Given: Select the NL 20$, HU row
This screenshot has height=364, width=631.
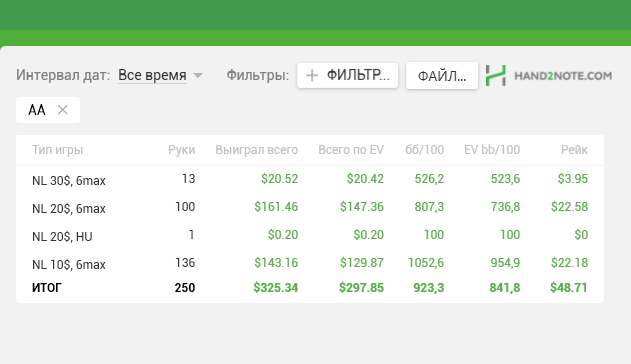Looking at the screenshot, I should [x=310, y=236].
